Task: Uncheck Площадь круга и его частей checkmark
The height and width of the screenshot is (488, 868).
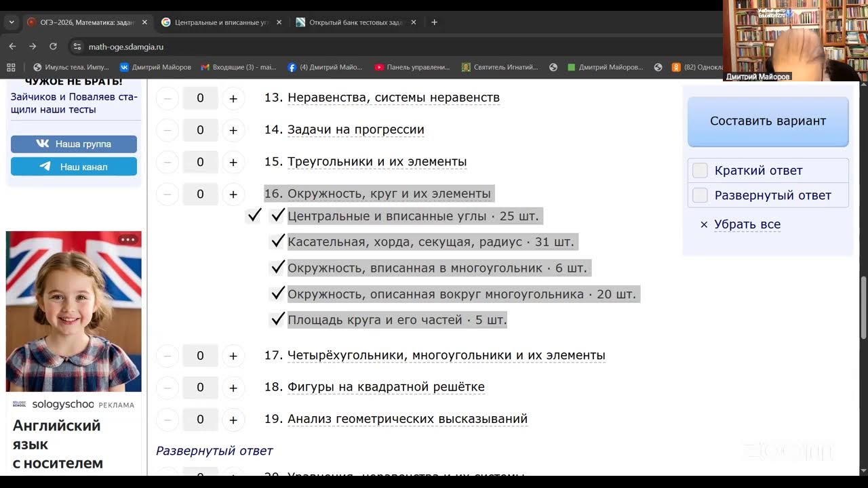Action: pos(277,319)
